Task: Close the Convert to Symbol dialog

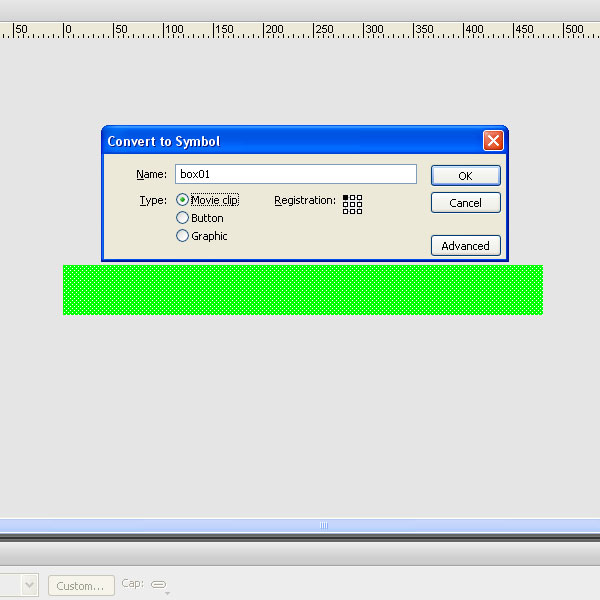Action: pos(493,141)
